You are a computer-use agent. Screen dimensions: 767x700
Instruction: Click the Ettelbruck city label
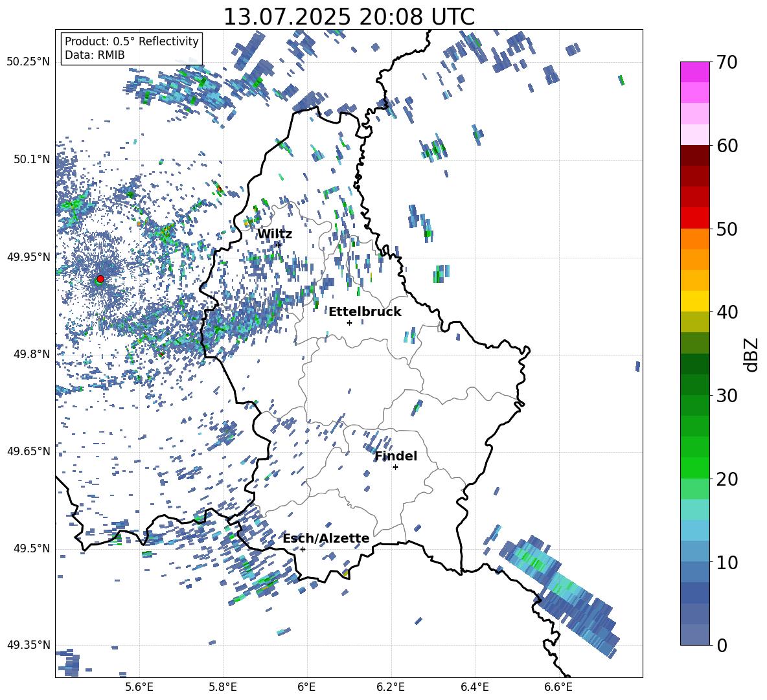(x=365, y=312)
